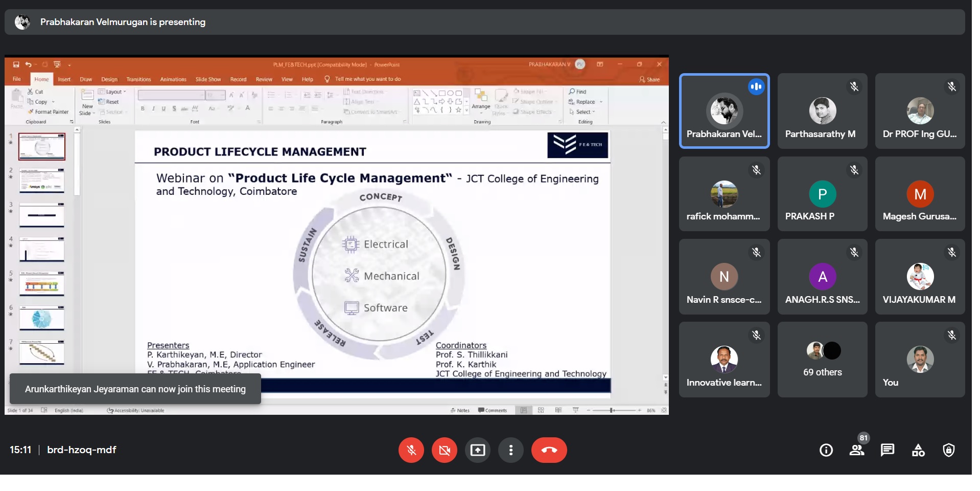The height and width of the screenshot is (491, 980).
Task: Show the people list with 81 badge
Action: [x=857, y=450]
